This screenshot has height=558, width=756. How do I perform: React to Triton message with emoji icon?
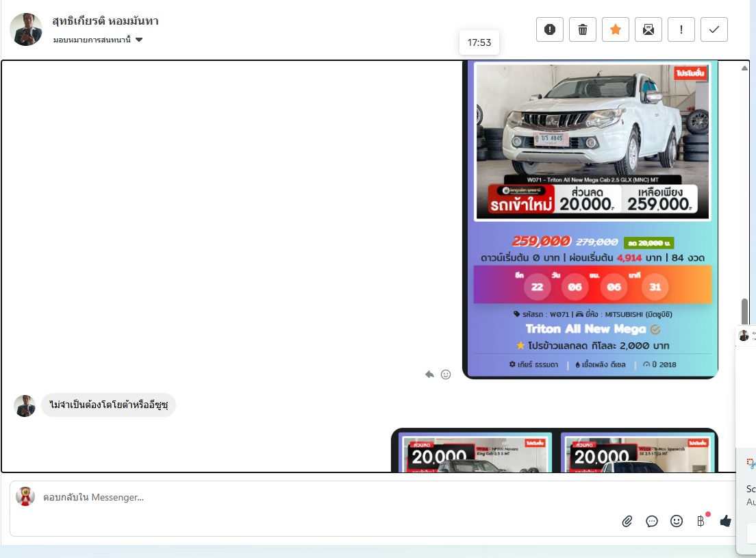point(446,375)
